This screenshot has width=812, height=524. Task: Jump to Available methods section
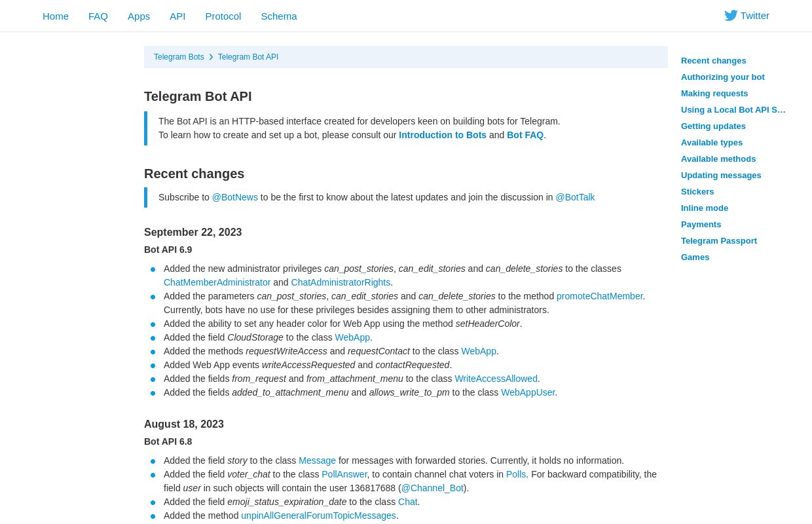[x=718, y=159]
